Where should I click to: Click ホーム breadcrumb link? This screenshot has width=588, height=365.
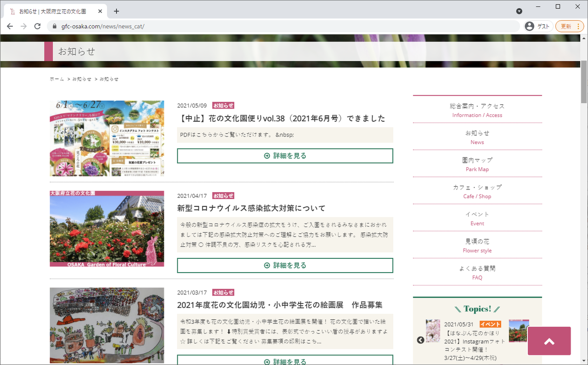click(x=57, y=79)
